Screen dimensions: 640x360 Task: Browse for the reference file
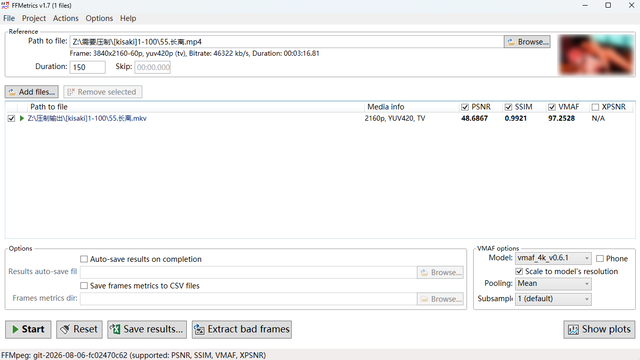coord(527,42)
